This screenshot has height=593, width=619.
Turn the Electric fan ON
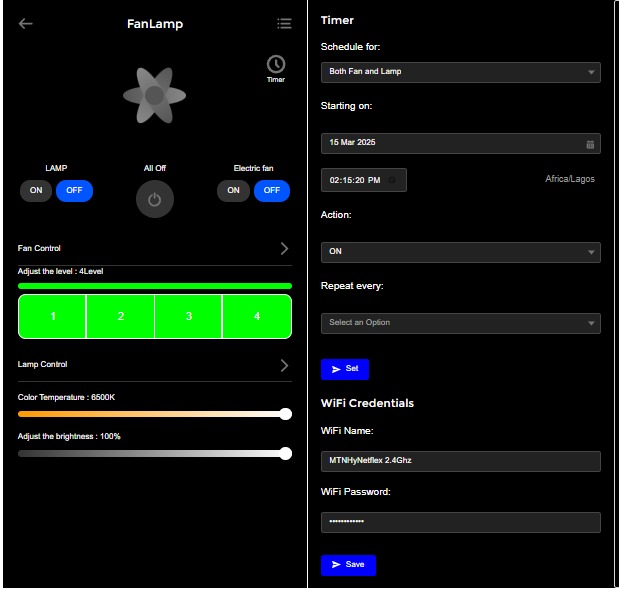[234, 190]
